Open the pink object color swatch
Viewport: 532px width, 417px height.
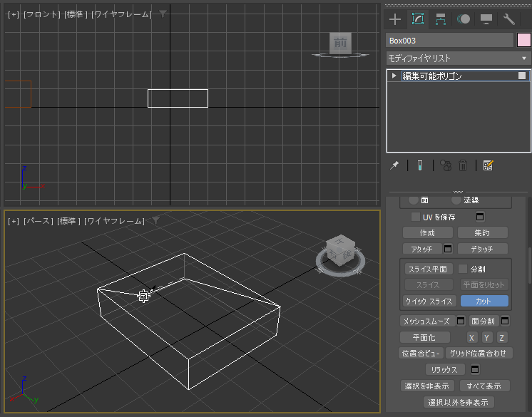tap(523, 41)
